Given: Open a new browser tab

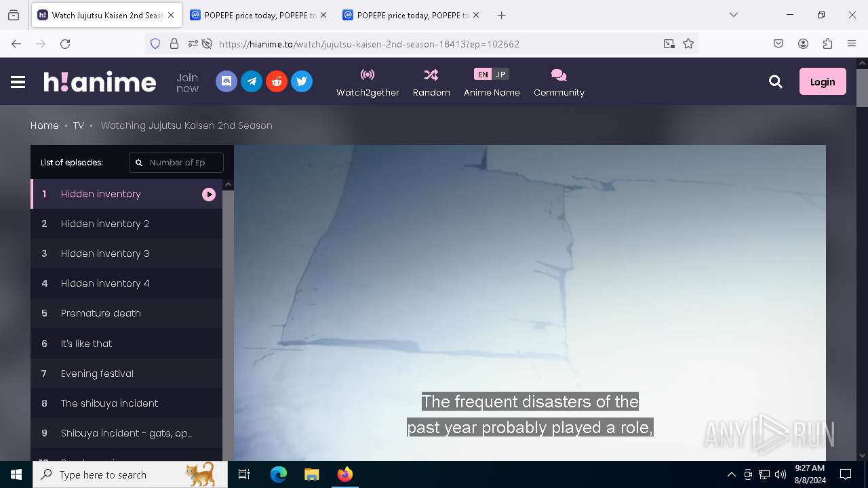Looking at the screenshot, I should click(x=501, y=15).
